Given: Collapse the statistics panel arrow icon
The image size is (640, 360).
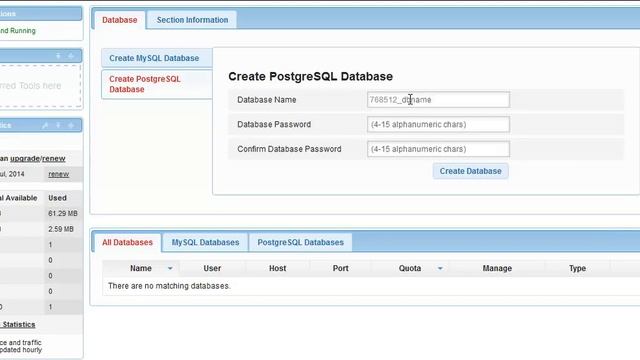Looking at the screenshot, I should (x=58, y=125).
